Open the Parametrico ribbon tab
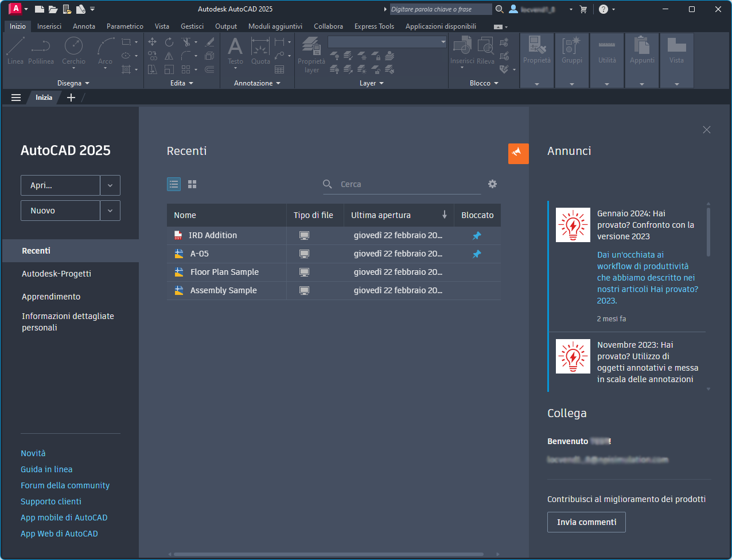The image size is (732, 560). click(x=125, y=26)
